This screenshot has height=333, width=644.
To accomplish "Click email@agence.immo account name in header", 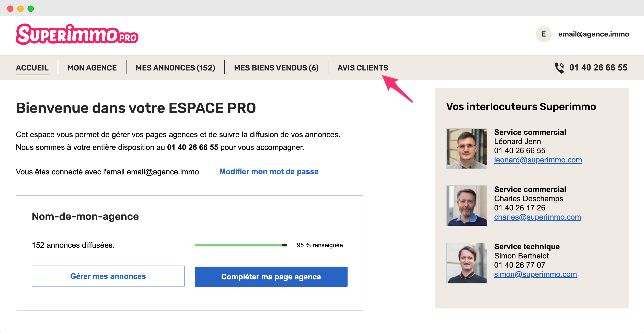I will point(593,34).
